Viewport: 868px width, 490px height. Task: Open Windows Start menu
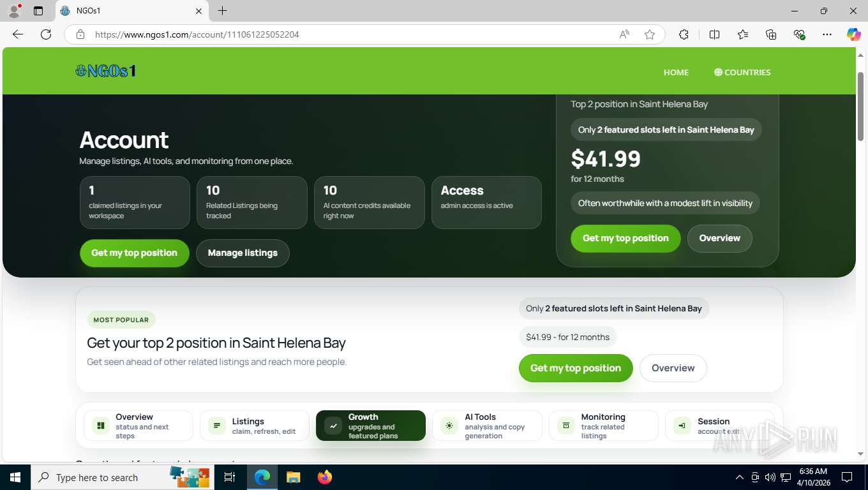15,477
